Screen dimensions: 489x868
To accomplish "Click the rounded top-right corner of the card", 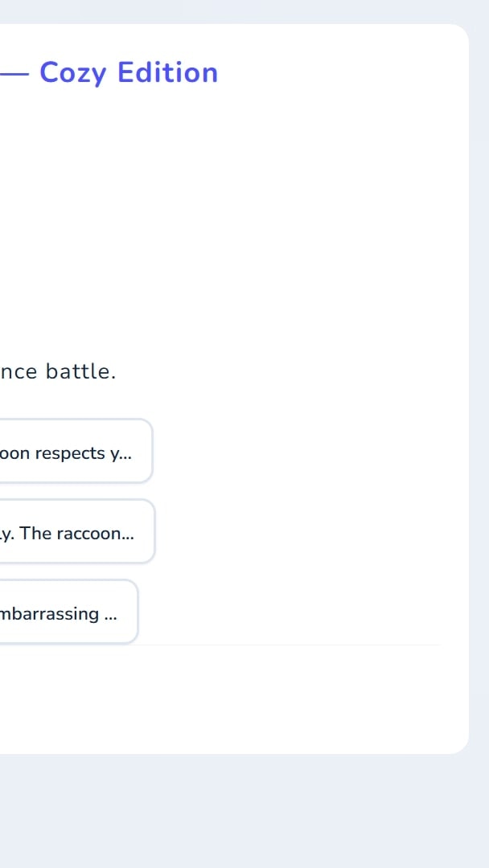I will pos(459,34).
